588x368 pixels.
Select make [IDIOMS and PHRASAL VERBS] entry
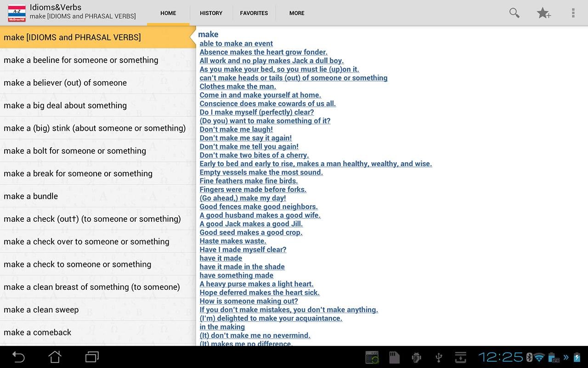[98, 37]
